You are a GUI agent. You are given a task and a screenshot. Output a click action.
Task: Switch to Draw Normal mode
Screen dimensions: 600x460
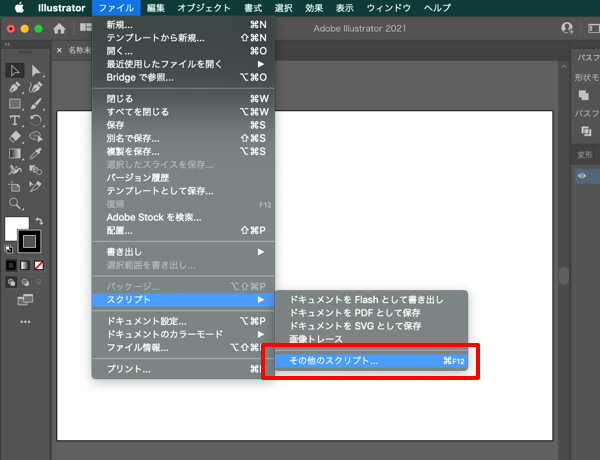coord(11,282)
